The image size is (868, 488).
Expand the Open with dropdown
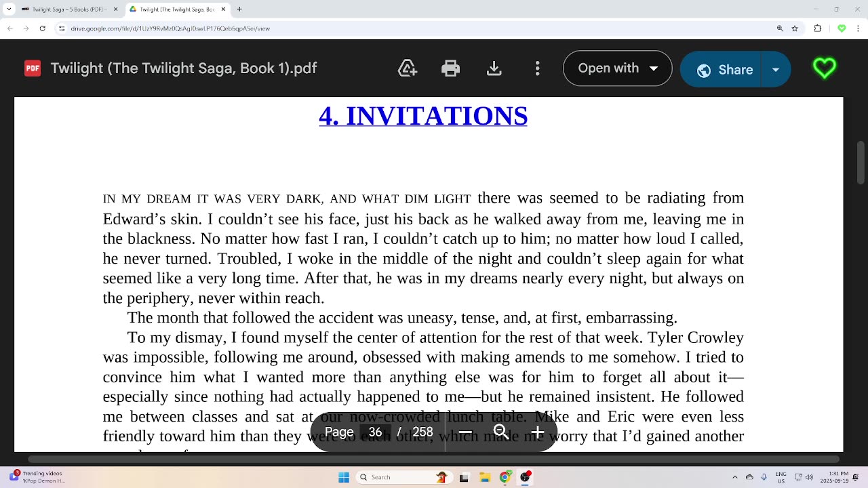click(x=654, y=68)
